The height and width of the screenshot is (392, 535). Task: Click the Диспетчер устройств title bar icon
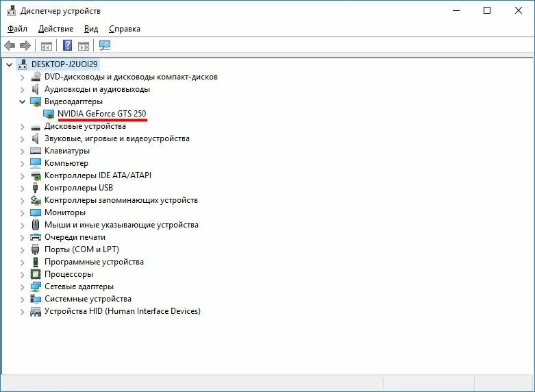point(11,10)
